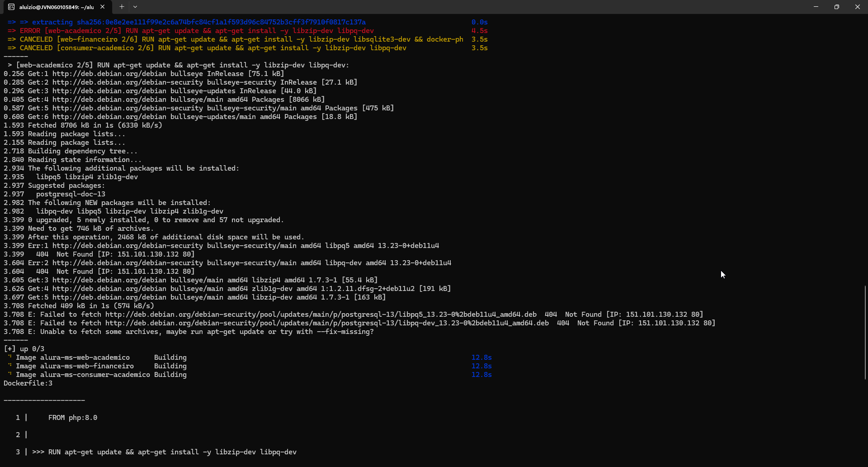
Task: Click 'postgresql-doc-13' suggested package
Action: (x=71, y=194)
